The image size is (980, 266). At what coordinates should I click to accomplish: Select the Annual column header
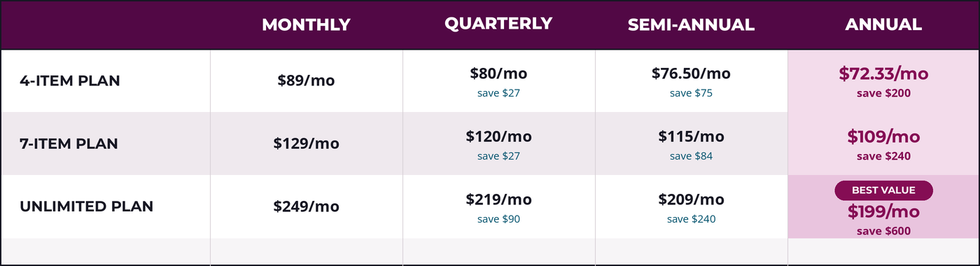pyautogui.click(x=883, y=24)
